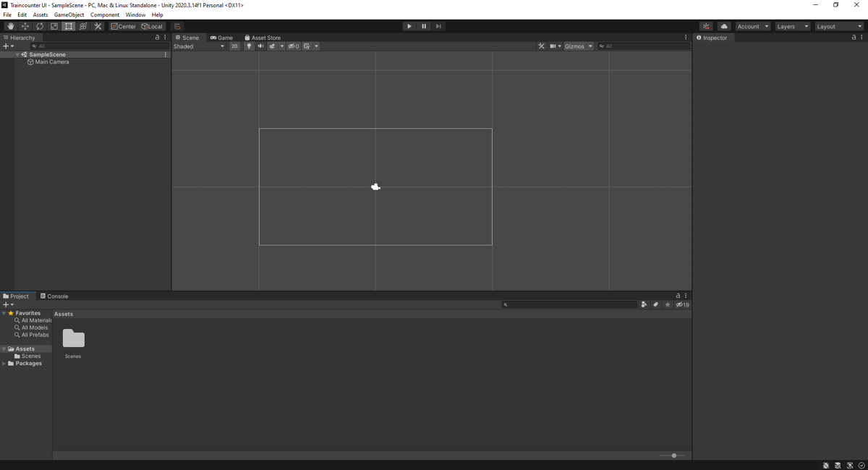Toggle 2D view mode in the Scene view
Viewport: 868px width, 470px height.
coord(234,46)
